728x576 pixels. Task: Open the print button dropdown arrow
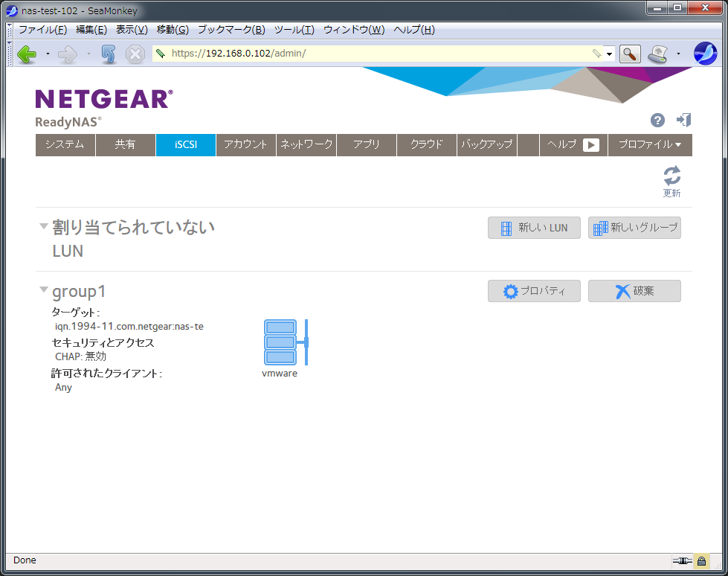pyautogui.click(x=678, y=54)
